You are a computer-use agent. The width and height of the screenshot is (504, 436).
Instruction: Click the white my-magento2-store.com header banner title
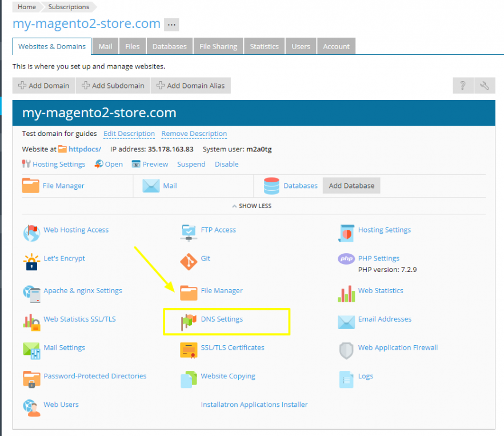click(99, 113)
